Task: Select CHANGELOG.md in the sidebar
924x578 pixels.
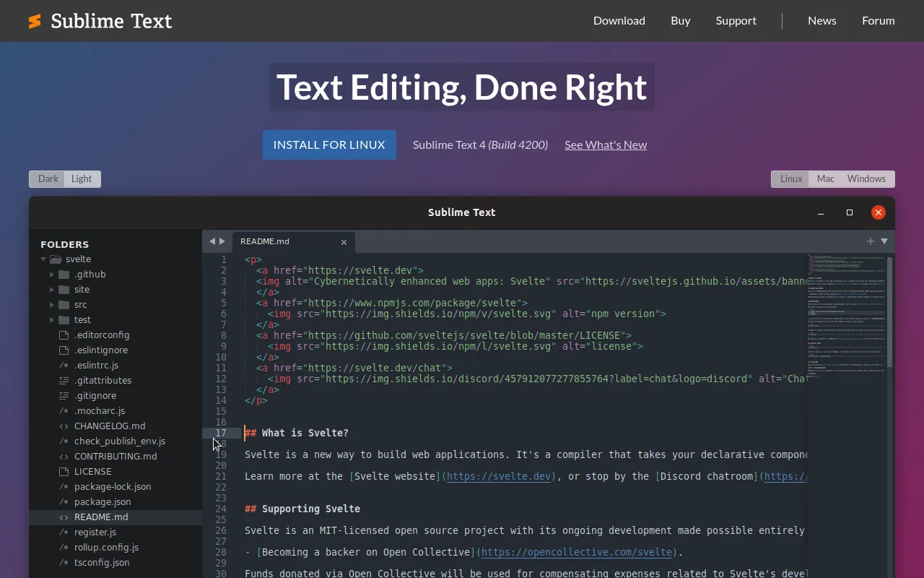Action: pyautogui.click(x=115, y=426)
